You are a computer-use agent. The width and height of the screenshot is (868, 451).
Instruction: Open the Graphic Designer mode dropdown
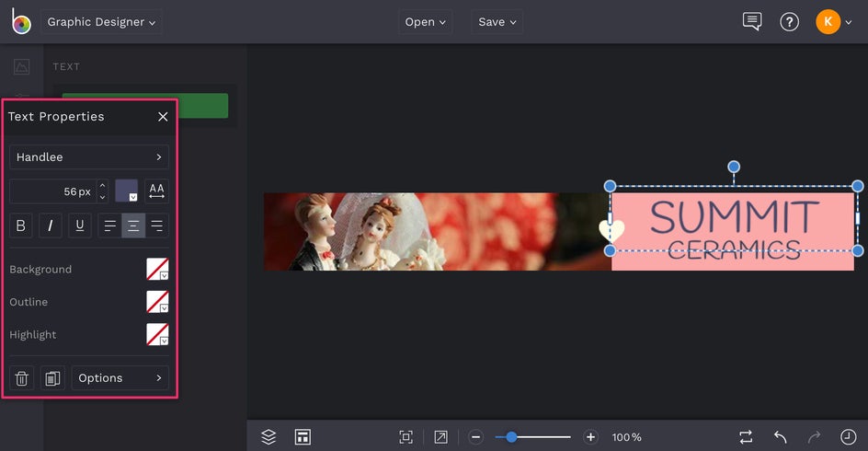[x=101, y=22]
